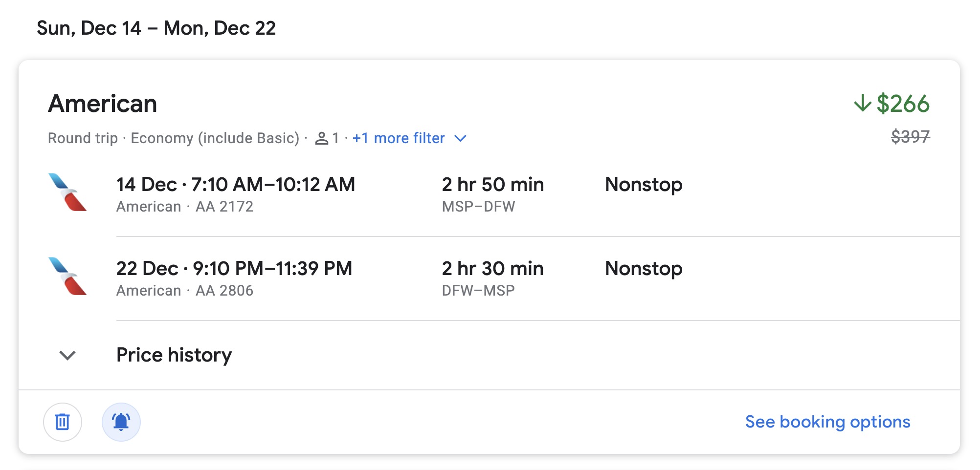Click the 2 hr 50 min duration
This screenshot has height=470, width=980.
click(492, 185)
